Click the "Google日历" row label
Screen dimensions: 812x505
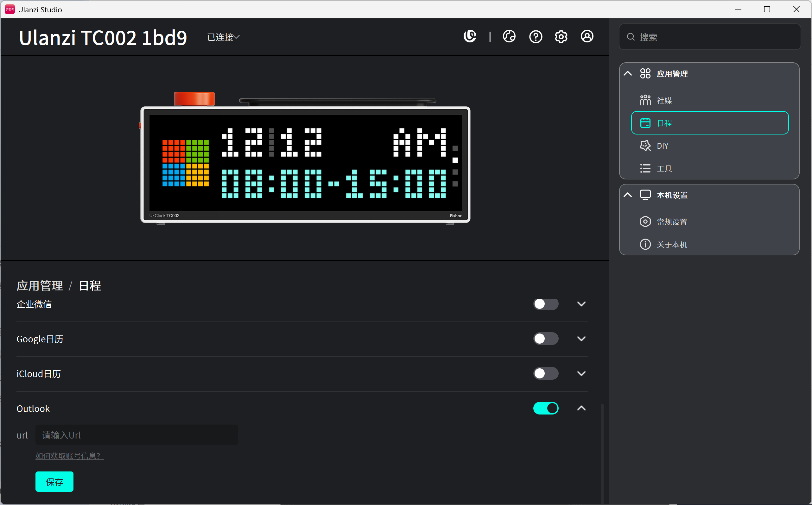pyautogui.click(x=40, y=339)
